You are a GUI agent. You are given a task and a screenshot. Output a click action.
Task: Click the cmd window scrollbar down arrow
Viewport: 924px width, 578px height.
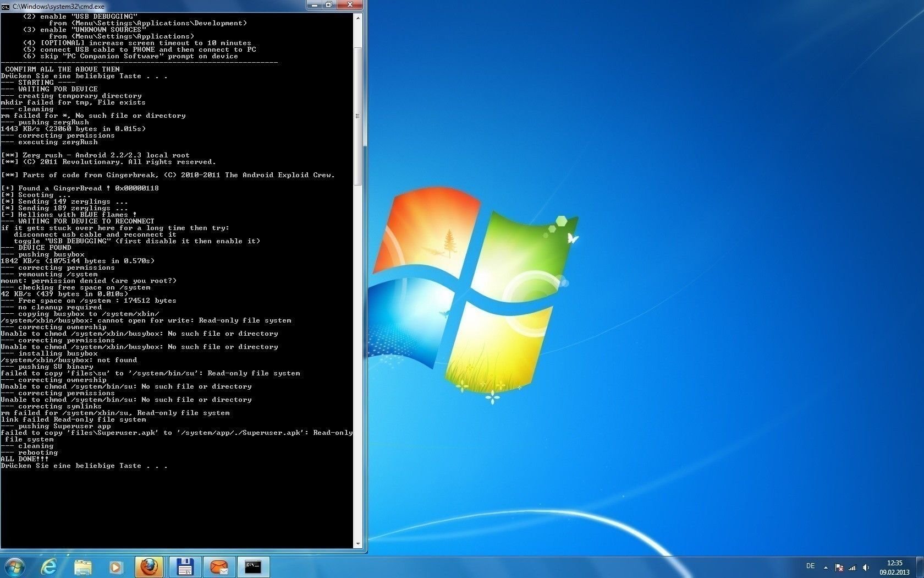pos(358,544)
